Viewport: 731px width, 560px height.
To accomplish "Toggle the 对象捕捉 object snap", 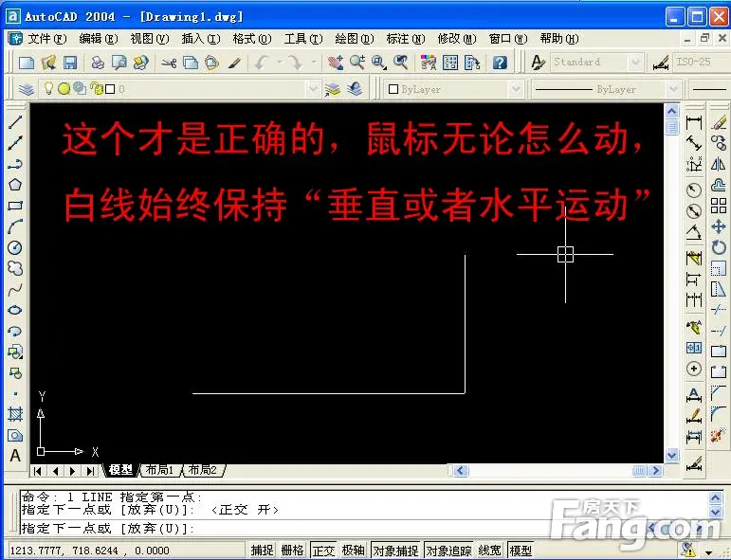I will click(x=395, y=551).
